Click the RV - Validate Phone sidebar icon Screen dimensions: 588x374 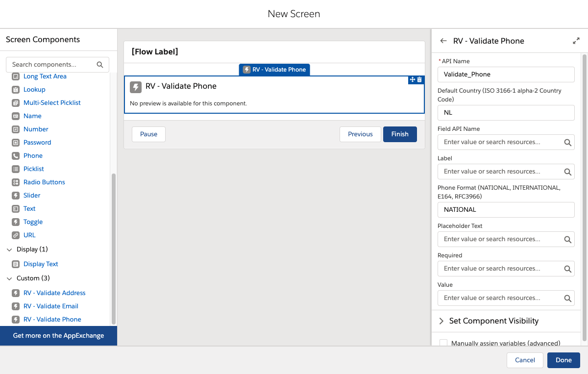pyautogui.click(x=16, y=320)
